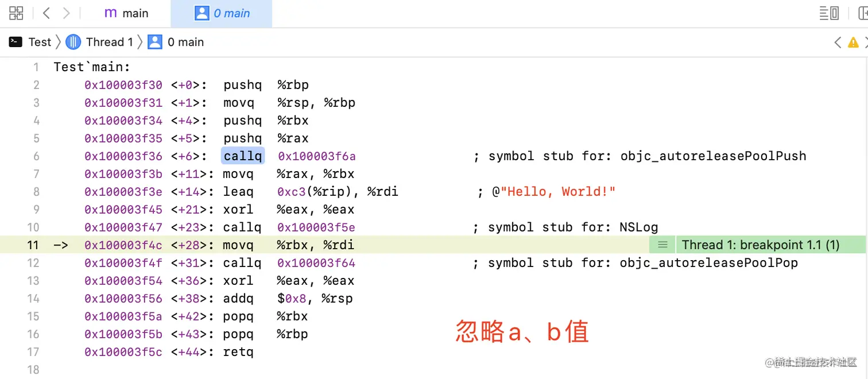868x379 pixels.
Task: Click address 0x100003f4c
Action: point(123,245)
